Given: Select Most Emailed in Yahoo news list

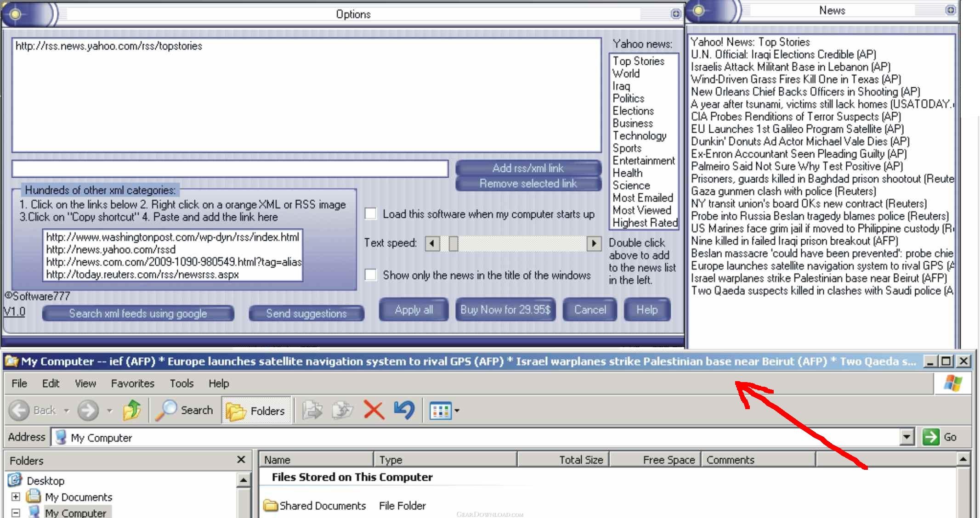Looking at the screenshot, I should pos(643,197).
